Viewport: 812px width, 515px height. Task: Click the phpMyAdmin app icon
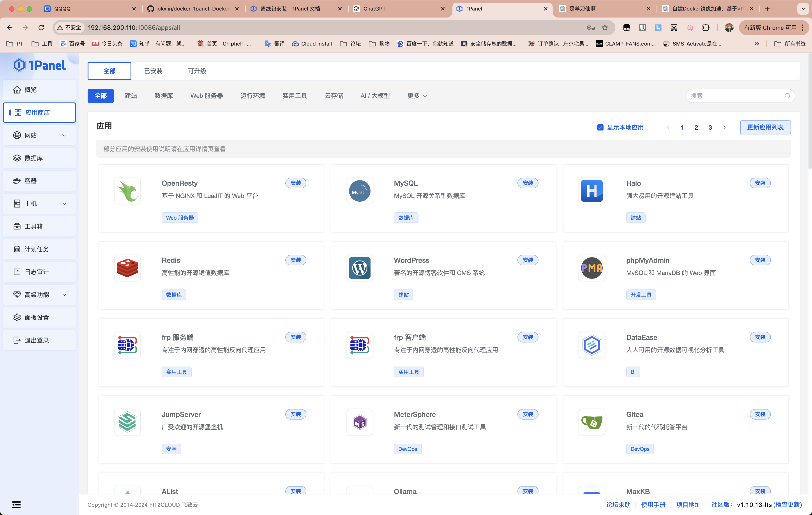pyautogui.click(x=592, y=268)
